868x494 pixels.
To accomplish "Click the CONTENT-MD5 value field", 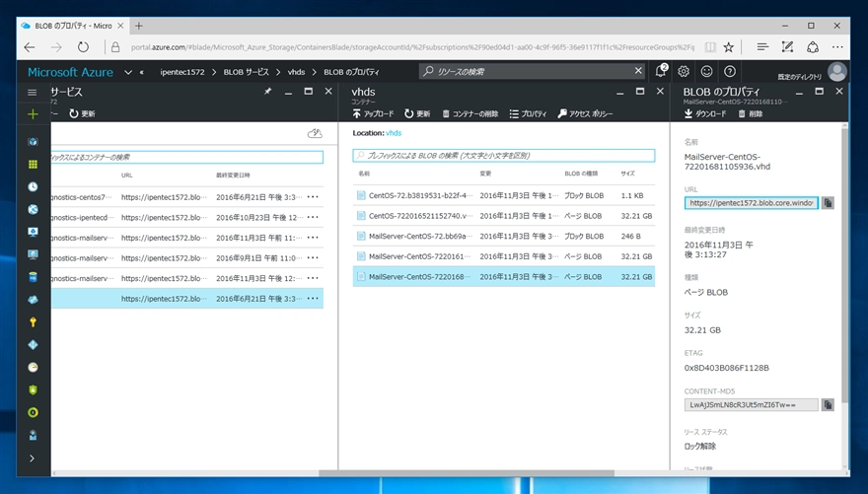I will pos(752,405).
